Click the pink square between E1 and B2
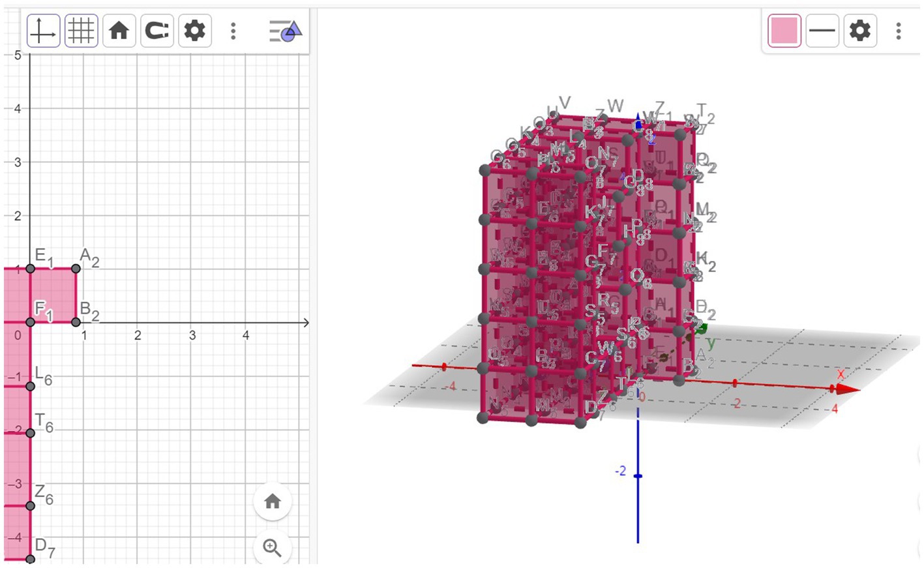This screenshot has width=924, height=568. click(53, 295)
